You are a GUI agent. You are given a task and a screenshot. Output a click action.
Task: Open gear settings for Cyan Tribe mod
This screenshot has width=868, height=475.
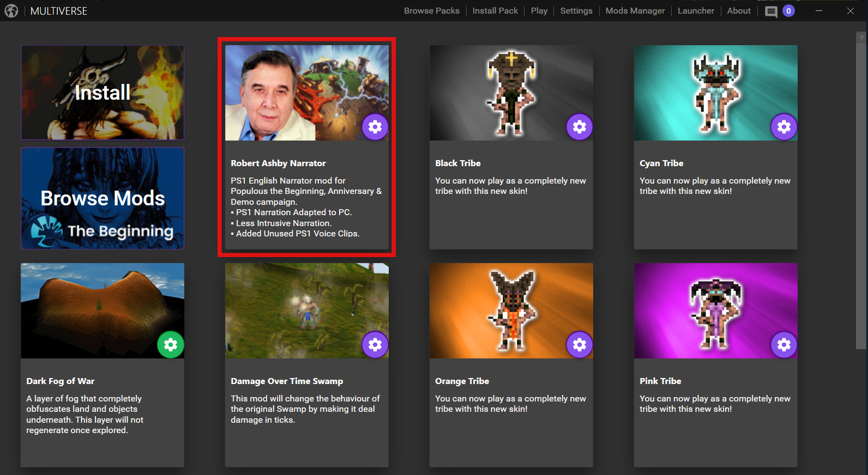(x=784, y=127)
